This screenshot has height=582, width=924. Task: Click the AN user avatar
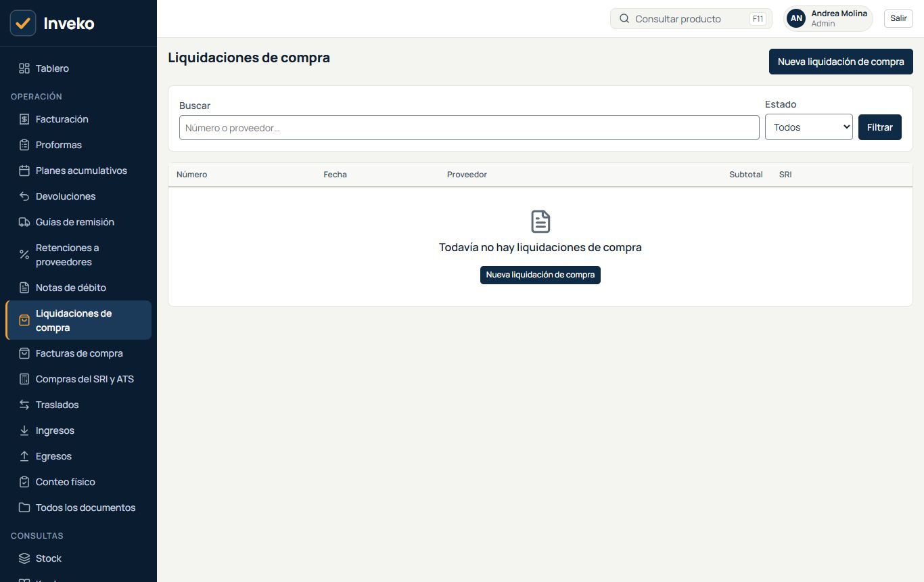tap(797, 18)
